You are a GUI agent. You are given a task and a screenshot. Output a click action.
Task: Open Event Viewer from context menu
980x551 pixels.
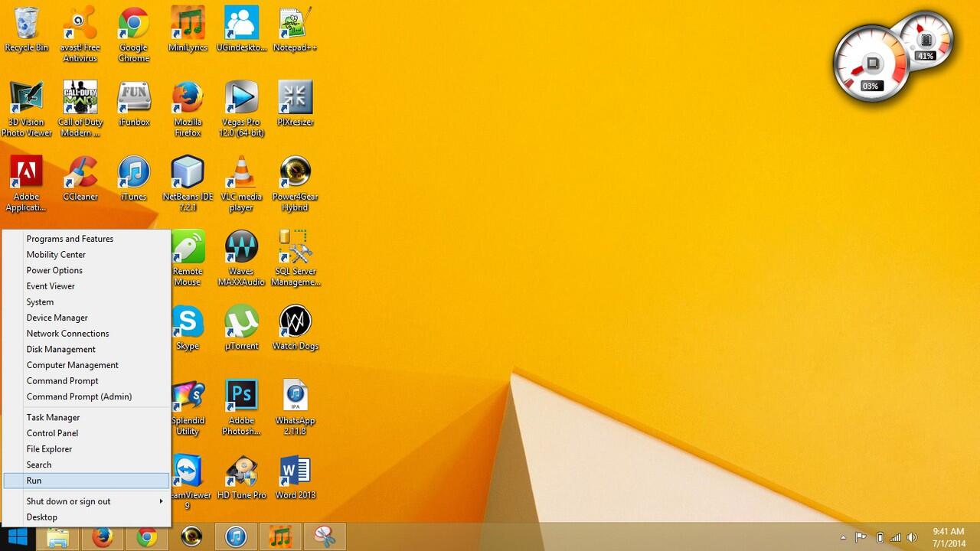click(x=87, y=286)
